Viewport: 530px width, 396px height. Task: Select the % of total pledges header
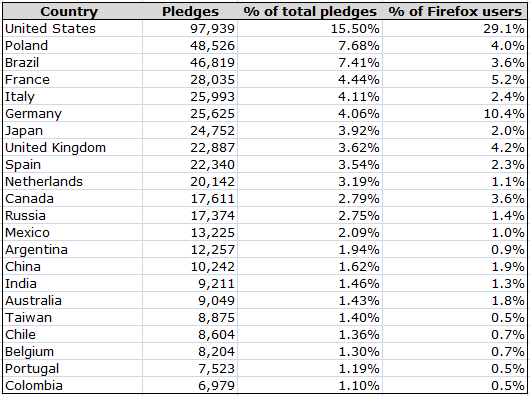310,11
